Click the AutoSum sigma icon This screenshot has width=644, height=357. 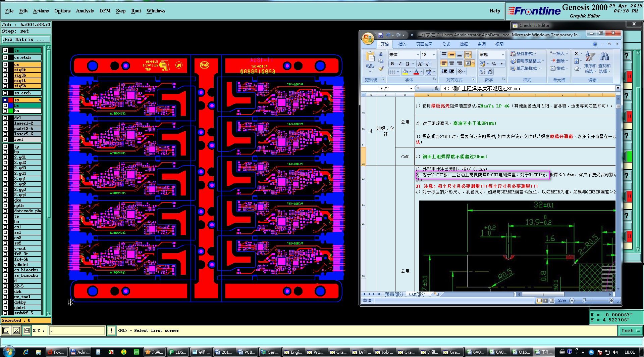coord(576,54)
